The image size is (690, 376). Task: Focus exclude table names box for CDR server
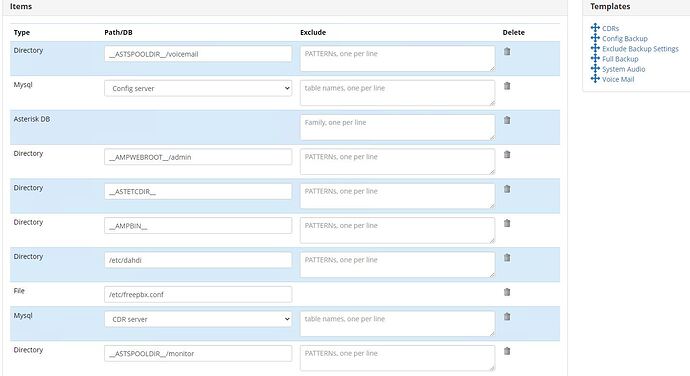click(x=397, y=323)
